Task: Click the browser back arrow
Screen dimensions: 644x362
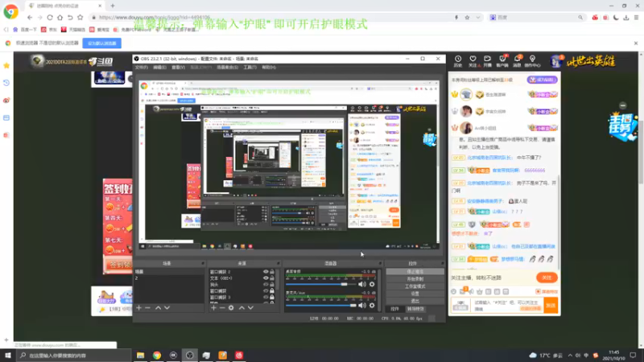Action: tap(30, 18)
